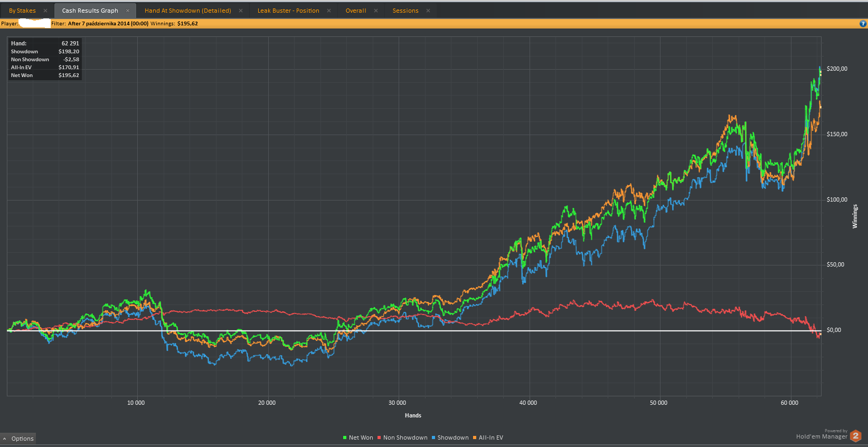Open the Sessions tab
This screenshot has height=447, width=868.
tap(405, 11)
